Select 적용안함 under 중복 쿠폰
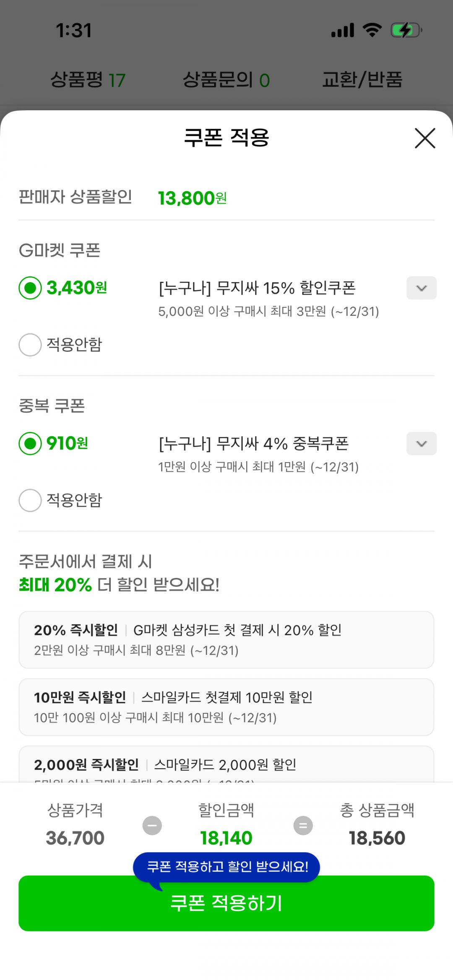The height and width of the screenshot is (980, 453). [x=30, y=500]
